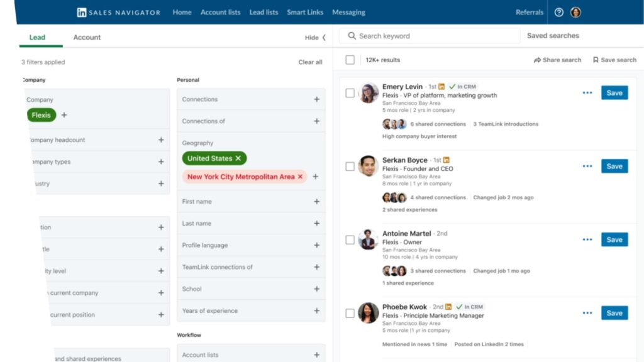Screen dimensions: 644x362
Task: Click the Flexis company filter pill
Action: (x=42, y=115)
